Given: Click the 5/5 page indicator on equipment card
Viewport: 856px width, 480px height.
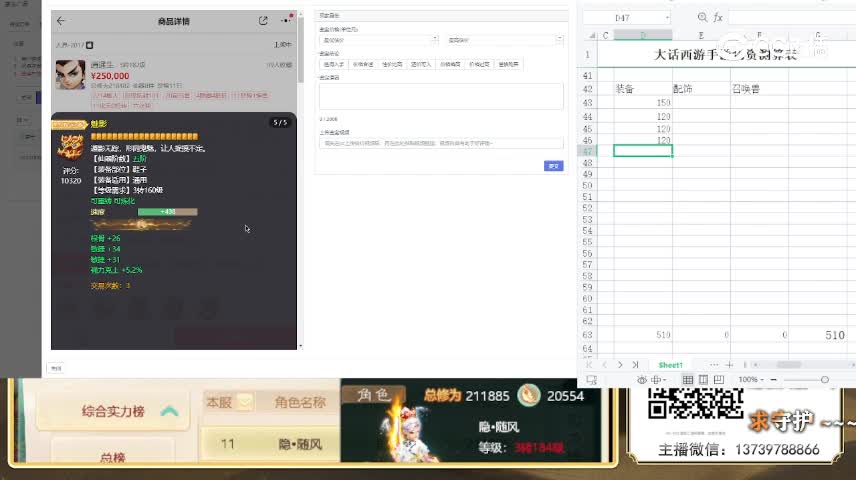Looking at the screenshot, I should [x=280, y=122].
